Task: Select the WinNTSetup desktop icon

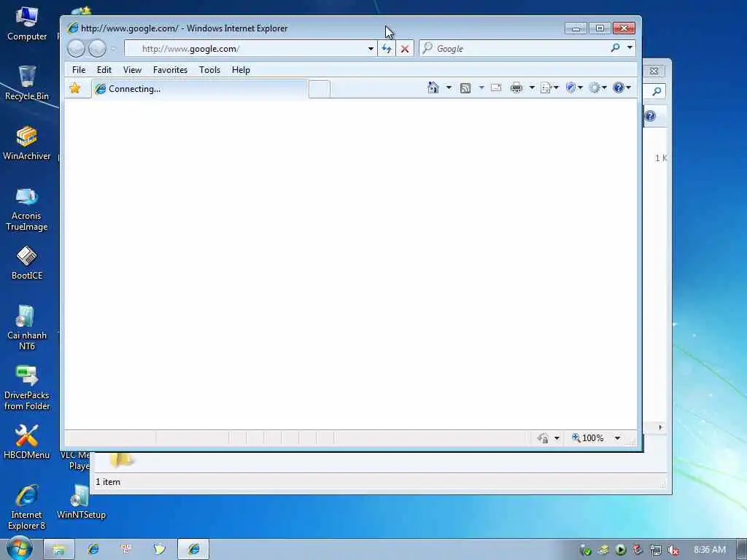Action: pyautogui.click(x=81, y=502)
